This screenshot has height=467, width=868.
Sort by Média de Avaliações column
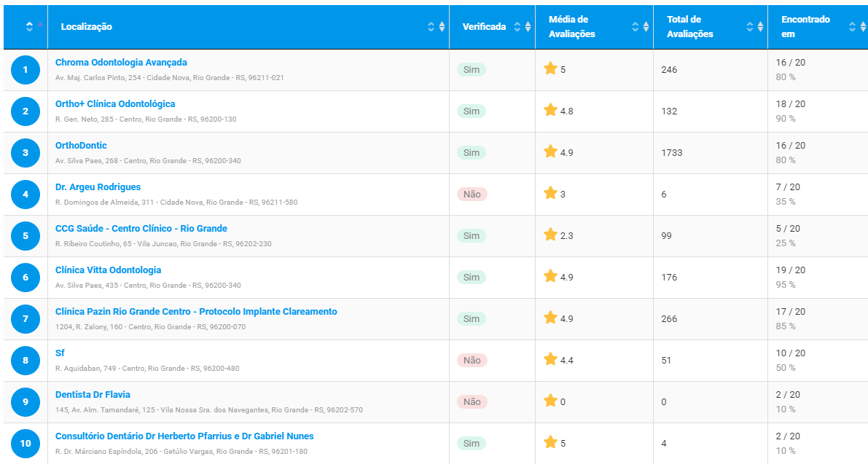click(594, 26)
